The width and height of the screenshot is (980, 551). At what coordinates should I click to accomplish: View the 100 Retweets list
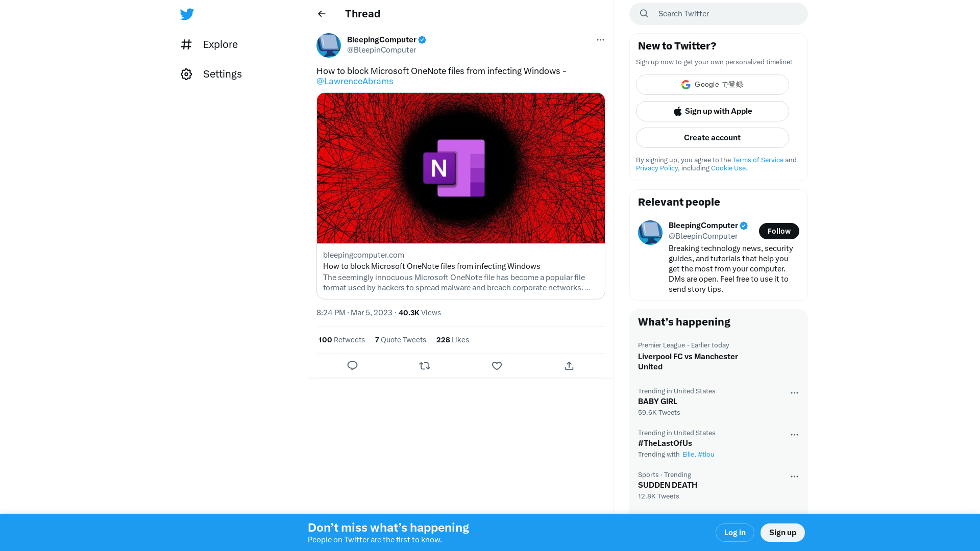(341, 340)
